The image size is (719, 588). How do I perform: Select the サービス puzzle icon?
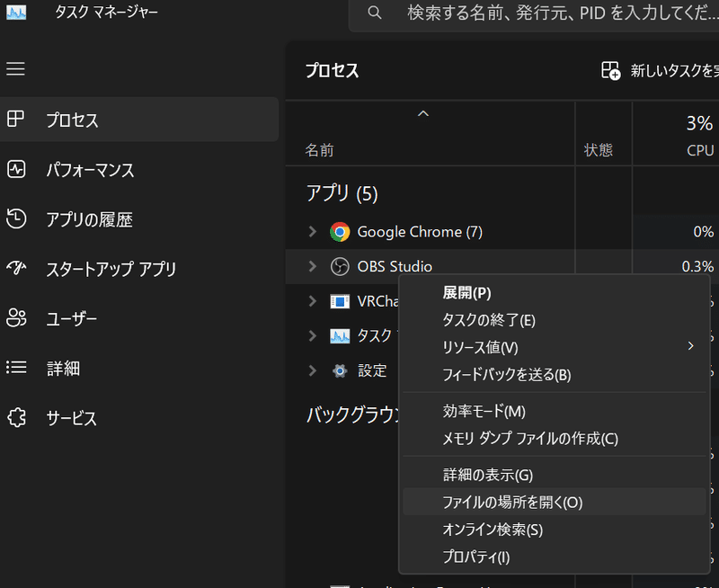[x=16, y=417]
